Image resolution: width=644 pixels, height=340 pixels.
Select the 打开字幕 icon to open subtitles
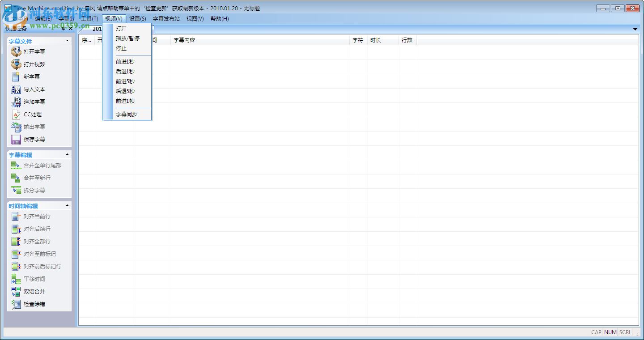[17, 51]
